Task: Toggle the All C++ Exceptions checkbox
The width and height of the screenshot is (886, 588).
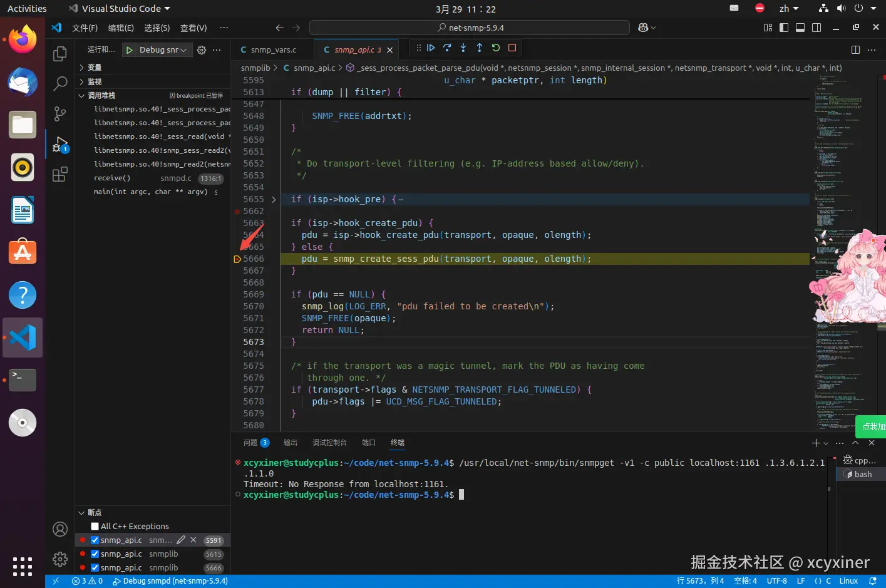Action: point(95,527)
